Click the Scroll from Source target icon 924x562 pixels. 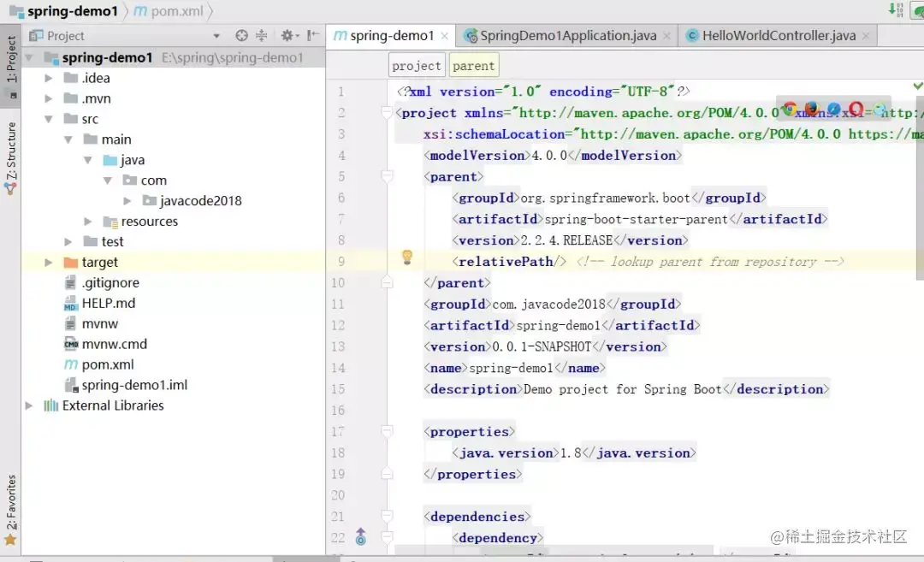(x=241, y=36)
